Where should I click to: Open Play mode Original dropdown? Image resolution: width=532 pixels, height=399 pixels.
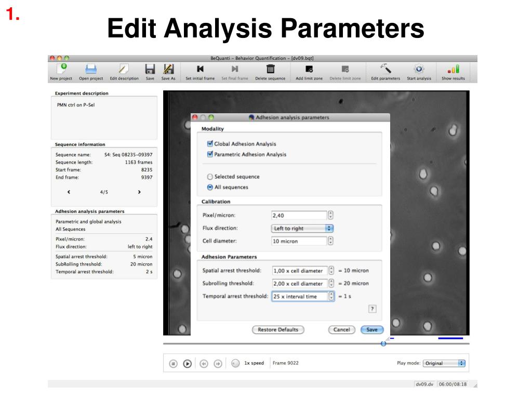click(x=444, y=363)
